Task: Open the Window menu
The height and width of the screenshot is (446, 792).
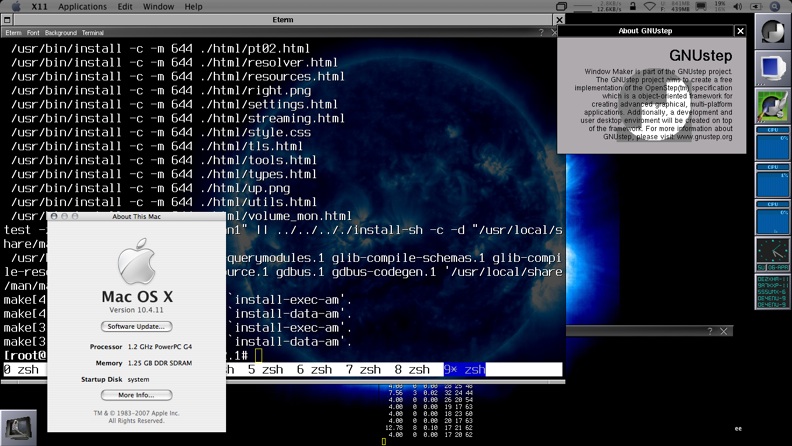Action: point(158,7)
